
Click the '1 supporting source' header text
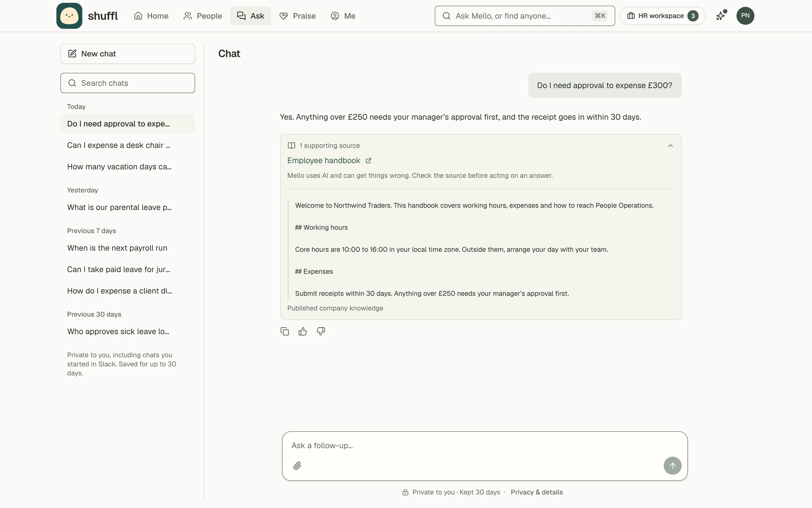tap(330, 146)
